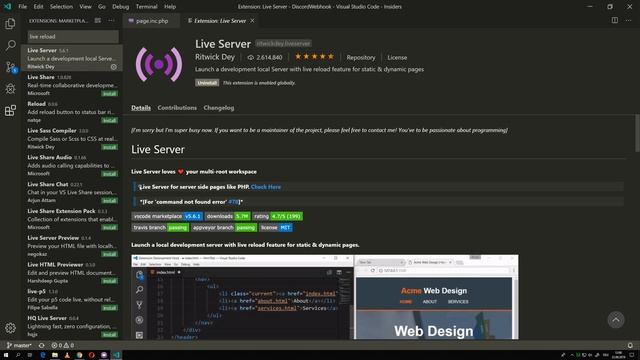
Task: Open the Windows action center icon
Action: [631, 355]
